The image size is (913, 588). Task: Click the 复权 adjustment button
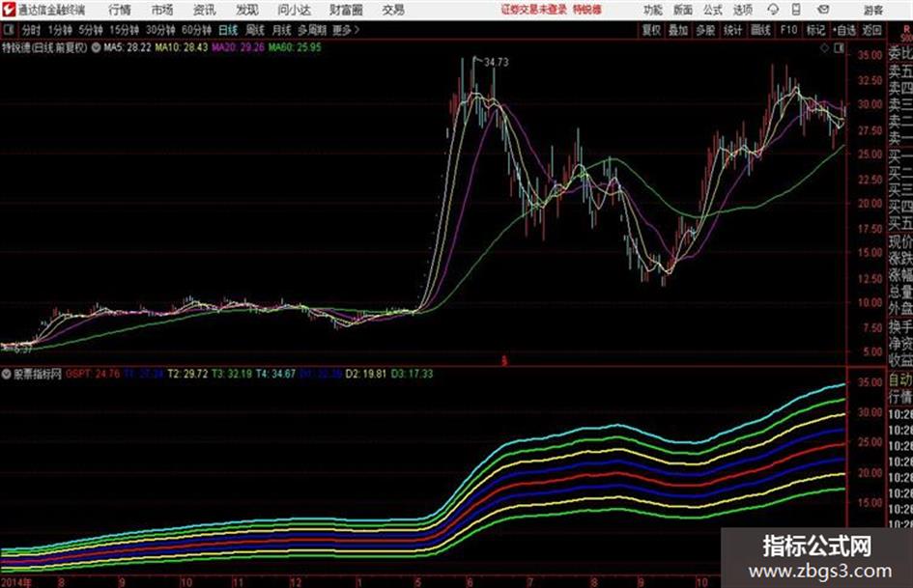[x=651, y=30]
